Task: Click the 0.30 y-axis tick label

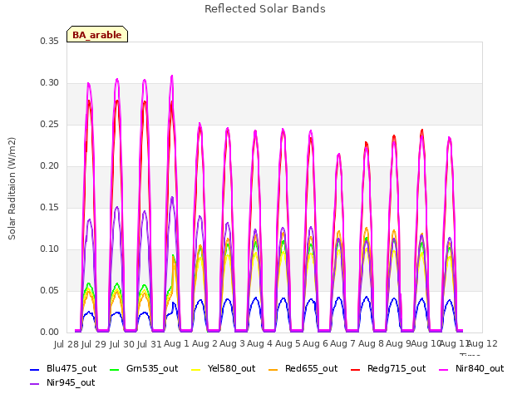Action: pyautogui.click(x=50, y=83)
